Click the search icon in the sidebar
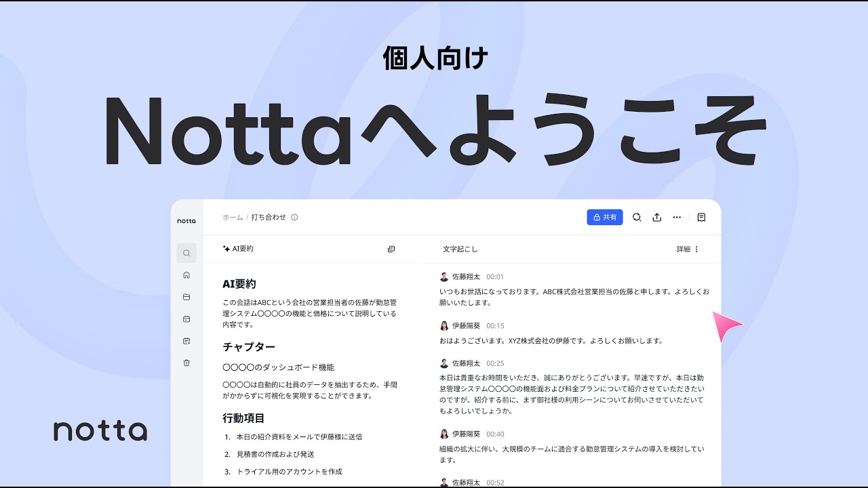 click(186, 253)
